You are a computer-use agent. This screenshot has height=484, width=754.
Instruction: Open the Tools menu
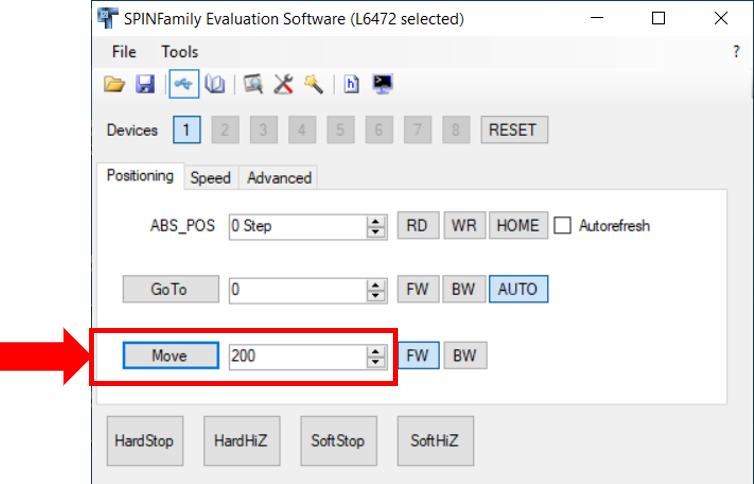(179, 51)
